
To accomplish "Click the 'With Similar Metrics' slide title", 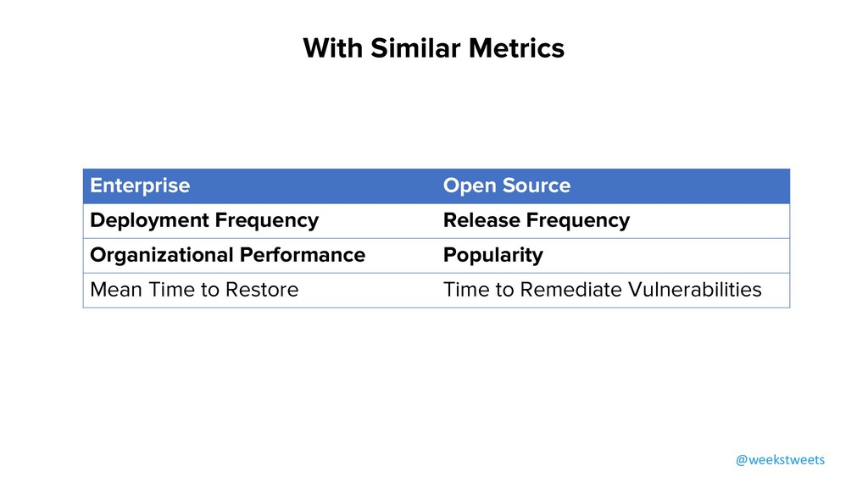I will [x=433, y=47].
